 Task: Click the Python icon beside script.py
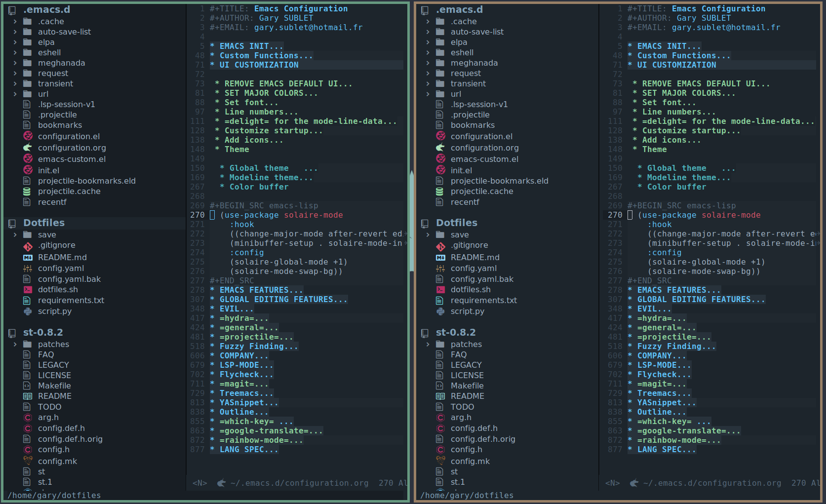coord(28,311)
